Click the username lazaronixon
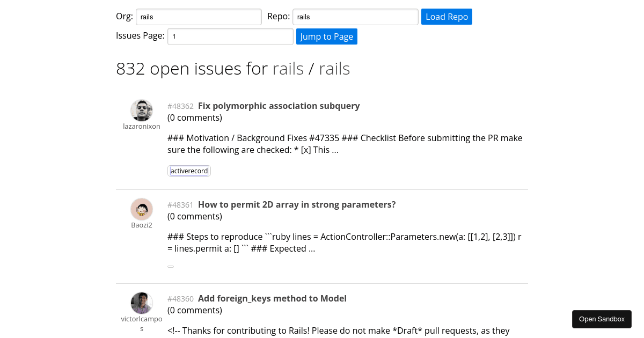The image size is (644, 338). pos(142,126)
